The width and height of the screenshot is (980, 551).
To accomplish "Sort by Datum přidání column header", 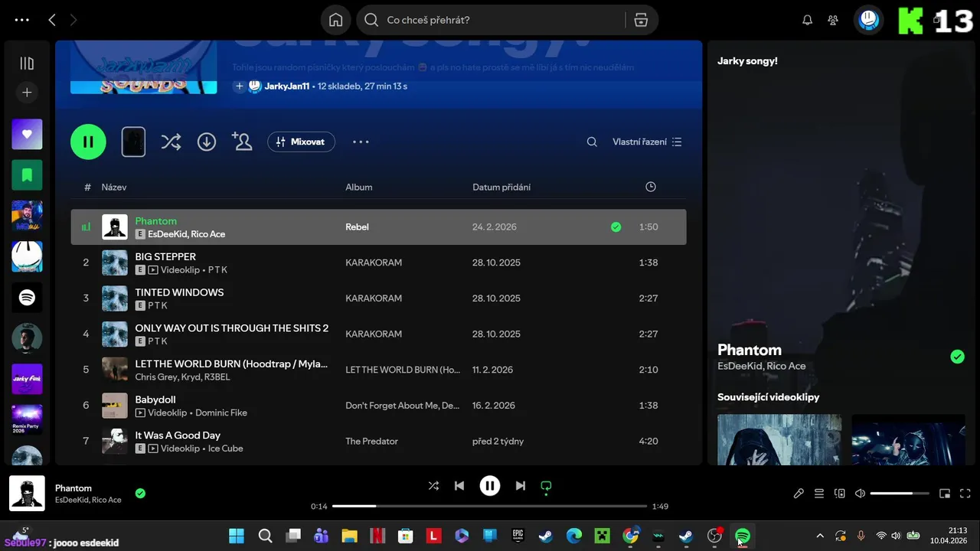I will [x=501, y=187].
